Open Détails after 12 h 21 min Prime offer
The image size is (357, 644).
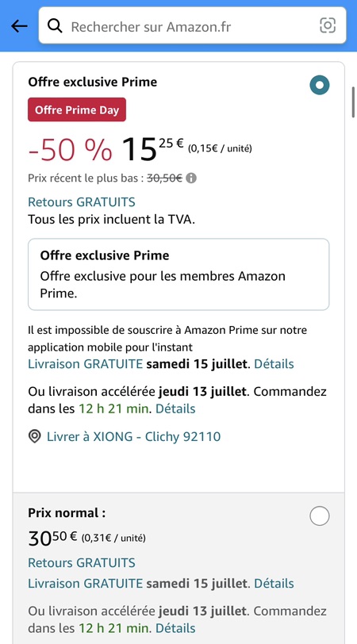tap(175, 408)
